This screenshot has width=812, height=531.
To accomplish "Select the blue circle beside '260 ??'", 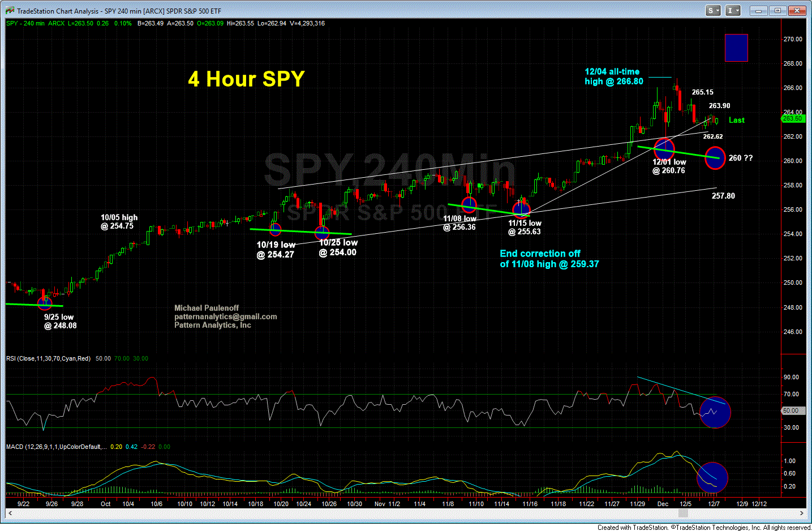I will tap(715, 158).
